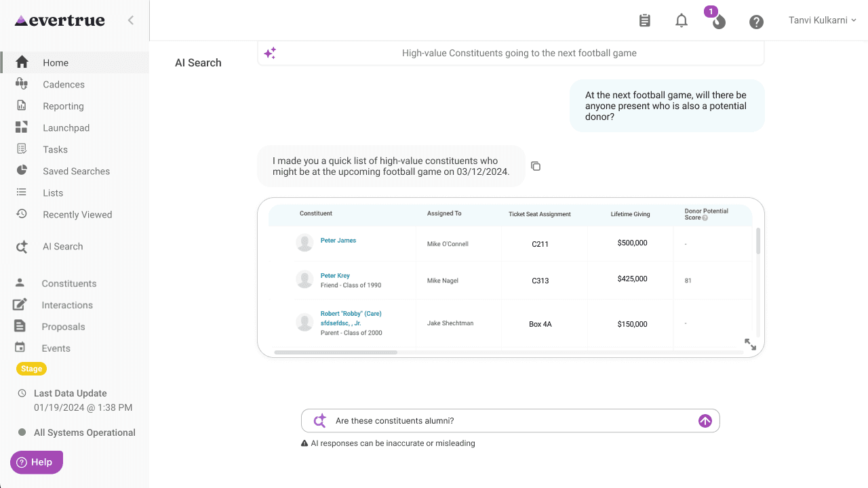
Task: Open the Tanvi Kulkarni user dropdown
Action: click(822, 20)
